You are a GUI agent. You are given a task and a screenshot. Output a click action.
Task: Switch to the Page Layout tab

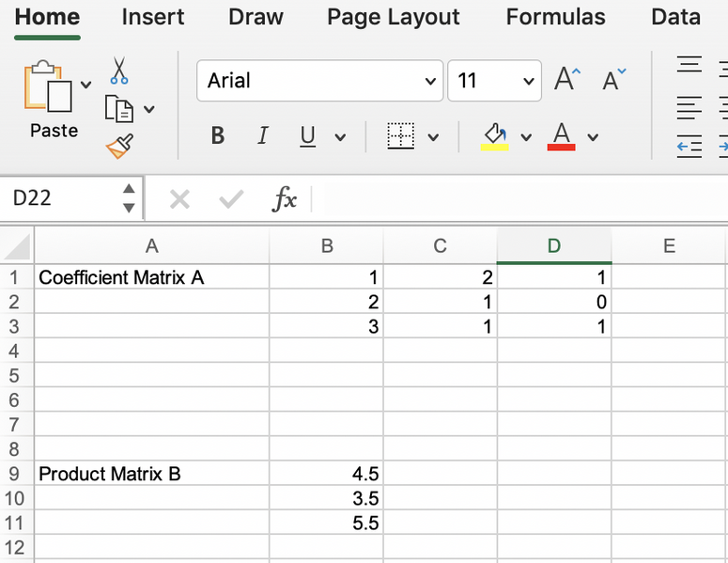point(394,18)
